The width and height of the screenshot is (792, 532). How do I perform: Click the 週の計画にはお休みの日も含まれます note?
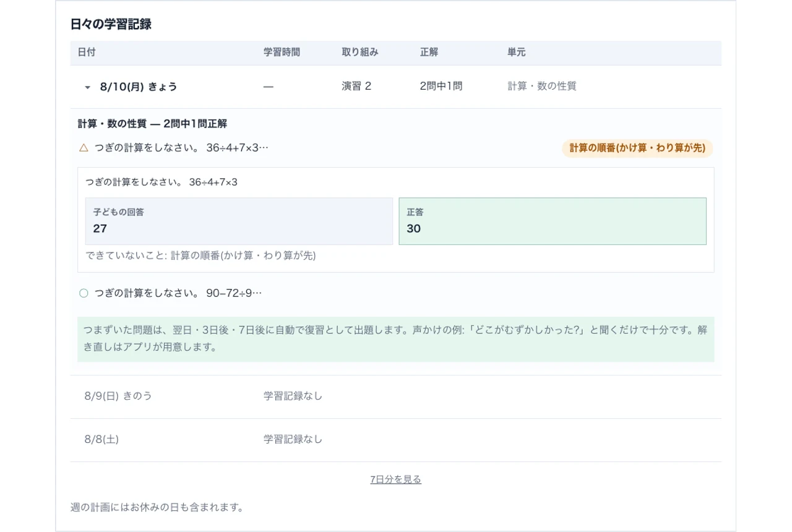(x=157, y=508)
